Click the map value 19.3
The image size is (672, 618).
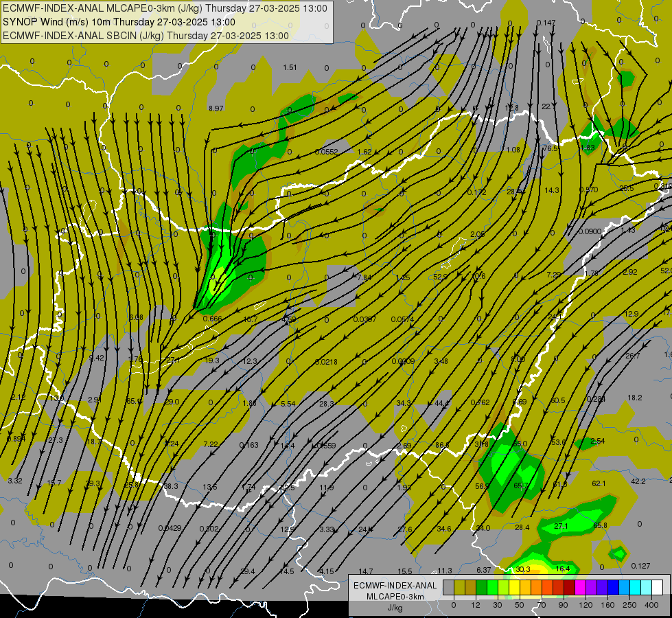tap(212, 360)
